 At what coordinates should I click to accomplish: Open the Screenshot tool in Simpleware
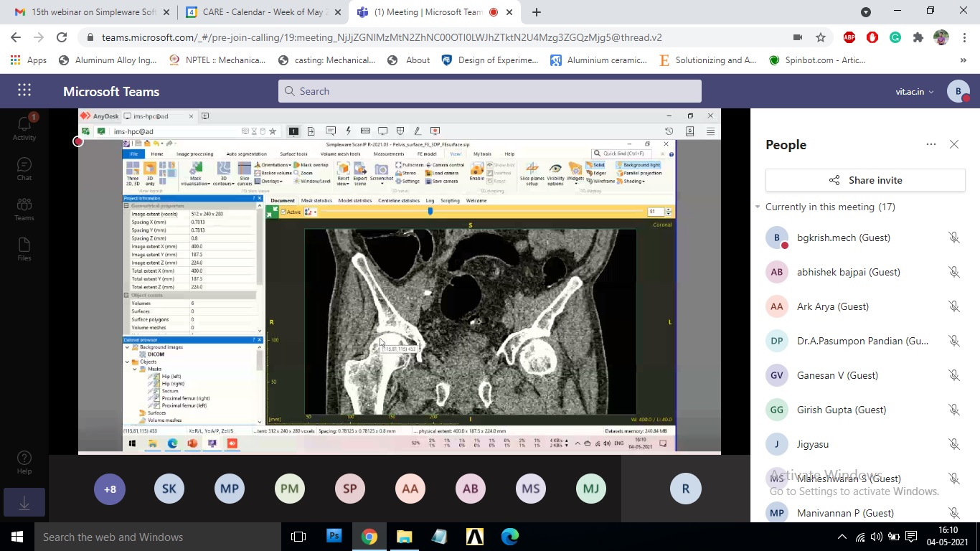coord(381,170)
